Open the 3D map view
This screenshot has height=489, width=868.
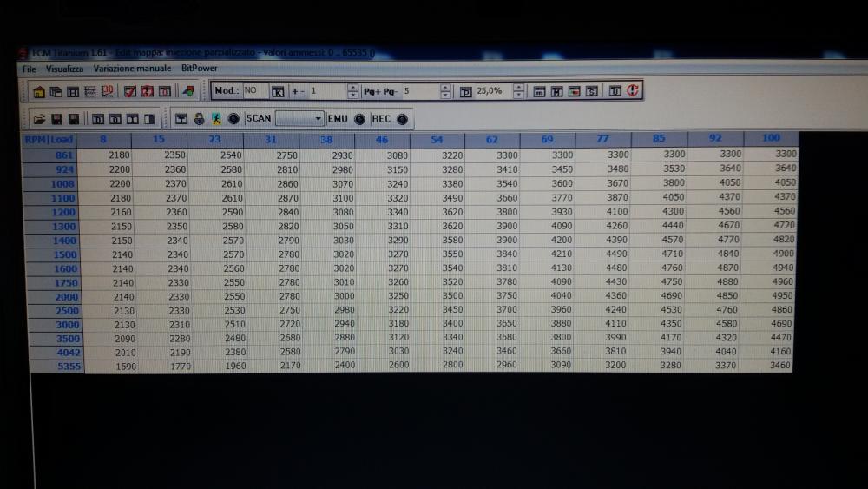pos(108,91)
